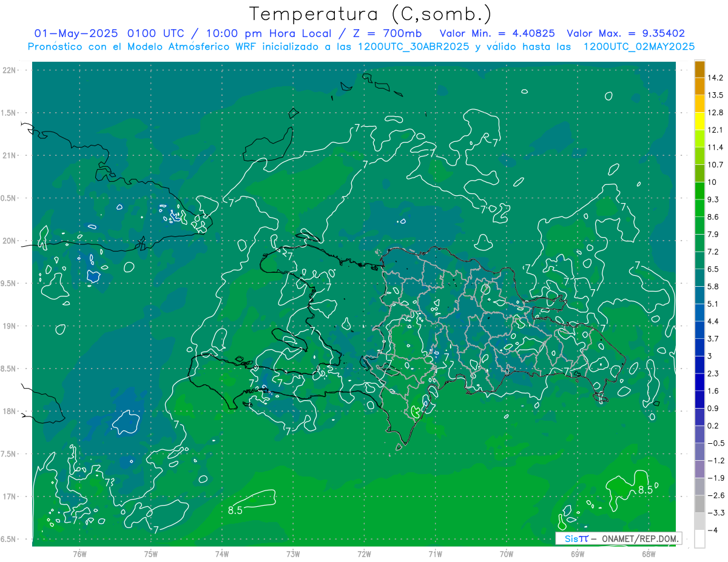Click the '-3.3' colorbar label
The image size is (728, 562).
(716, 513)
